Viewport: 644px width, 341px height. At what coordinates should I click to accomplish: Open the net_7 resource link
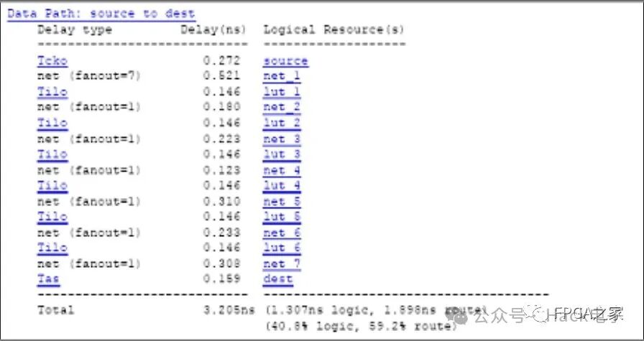[x=282, y=264]
